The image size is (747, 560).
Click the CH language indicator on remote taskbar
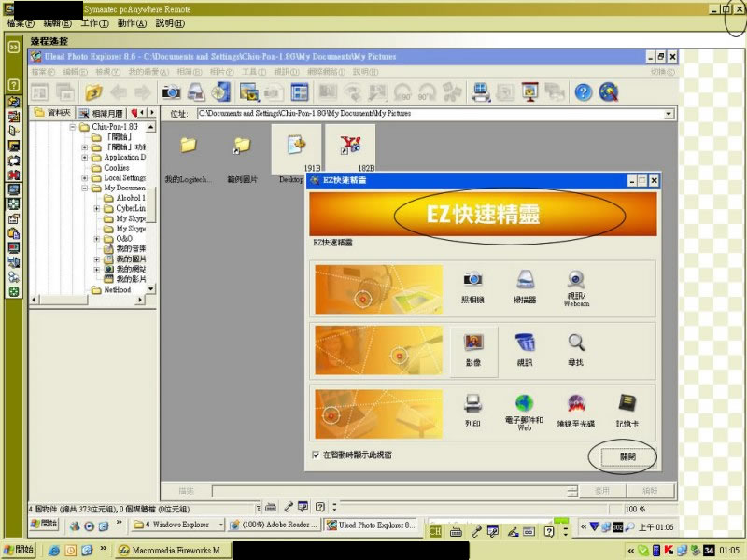click(x=435, y=531)
